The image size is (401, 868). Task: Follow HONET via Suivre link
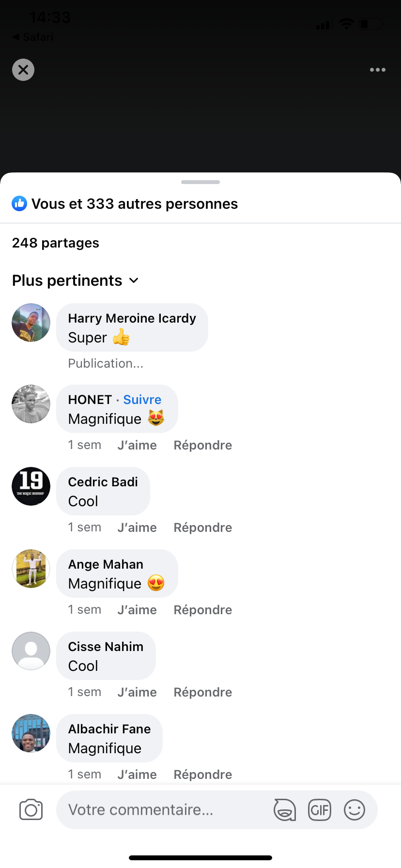(142, 400)
